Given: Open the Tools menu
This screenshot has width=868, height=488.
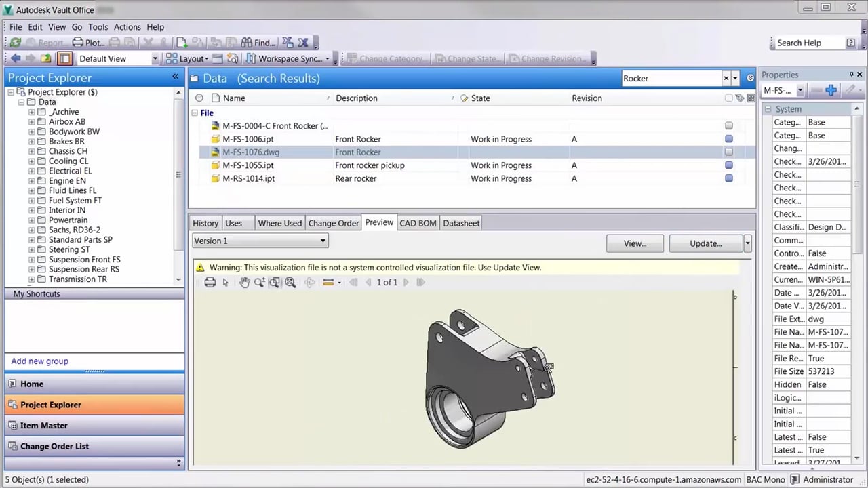Looking at the screenshot, I should coord(98,27).
